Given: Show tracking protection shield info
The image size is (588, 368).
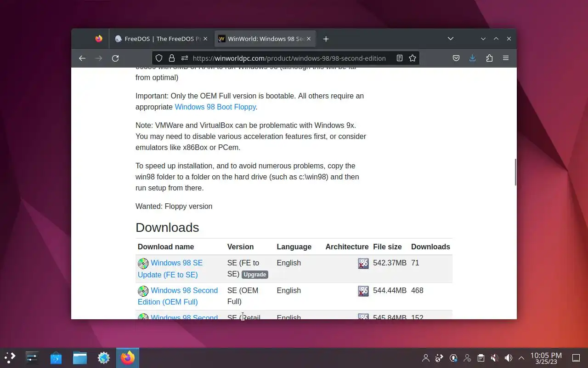Looking at the screenshot, I should (x=159, y=58).
